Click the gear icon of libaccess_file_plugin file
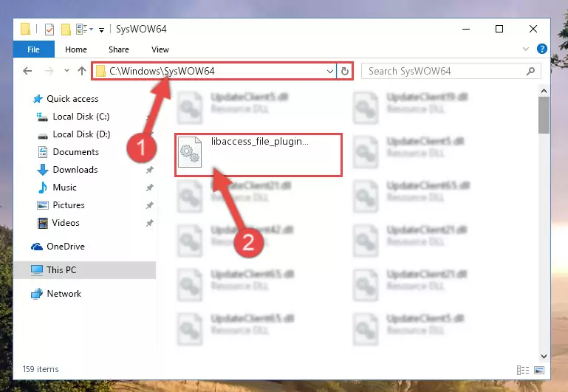This screenshot has width=568, height=392. click(190, 152)
